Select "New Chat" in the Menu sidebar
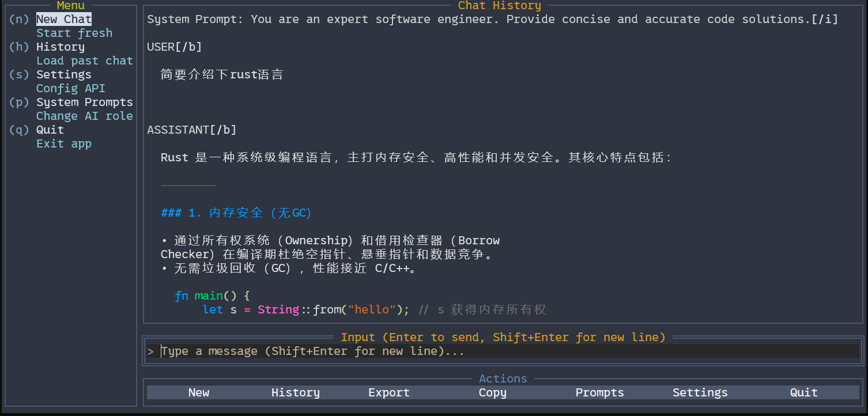Screen dimensions: 868x416 click(63, 19)
